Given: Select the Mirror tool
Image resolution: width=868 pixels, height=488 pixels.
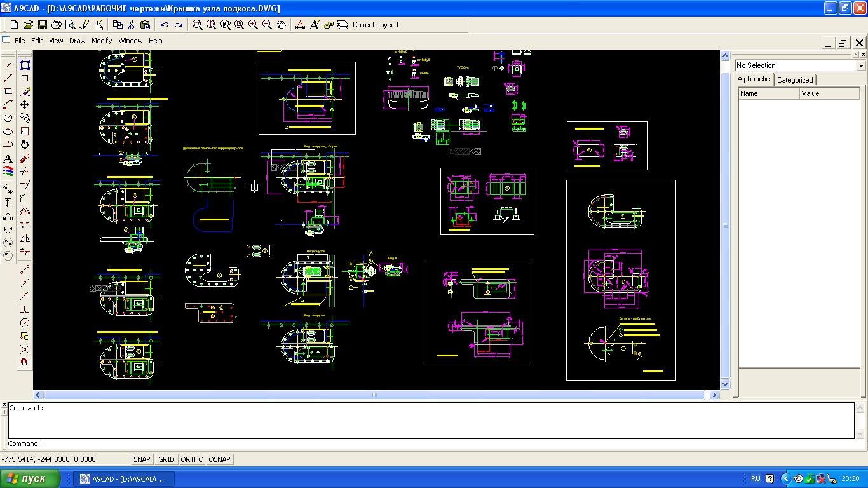Looking at the screenshot, I should [25, 238].
